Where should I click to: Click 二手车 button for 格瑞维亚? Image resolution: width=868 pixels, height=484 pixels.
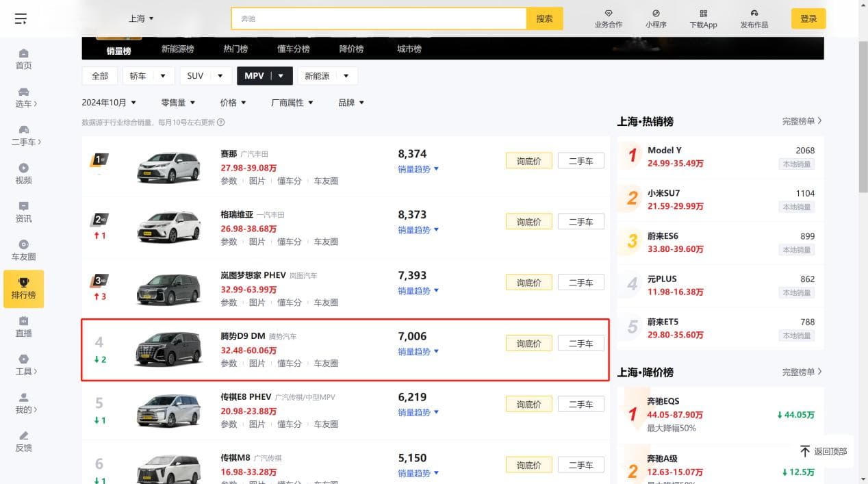[581, 222]
